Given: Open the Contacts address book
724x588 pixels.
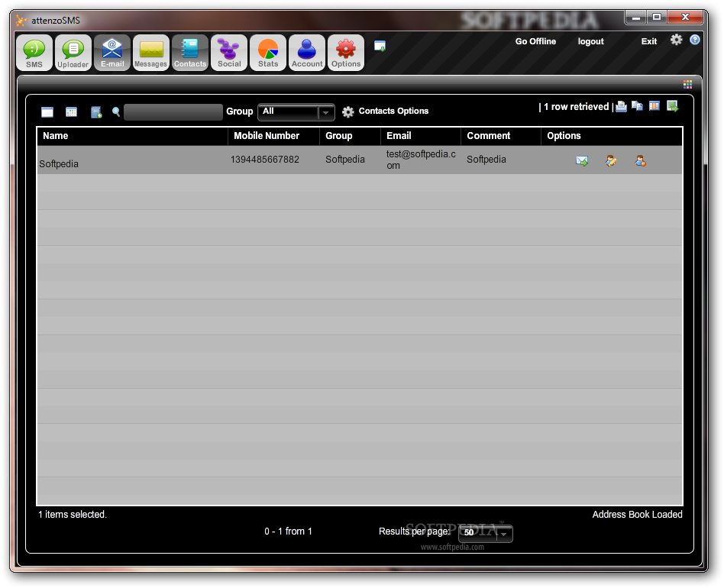Looking at the screenshot, I should tap(189, 53).
